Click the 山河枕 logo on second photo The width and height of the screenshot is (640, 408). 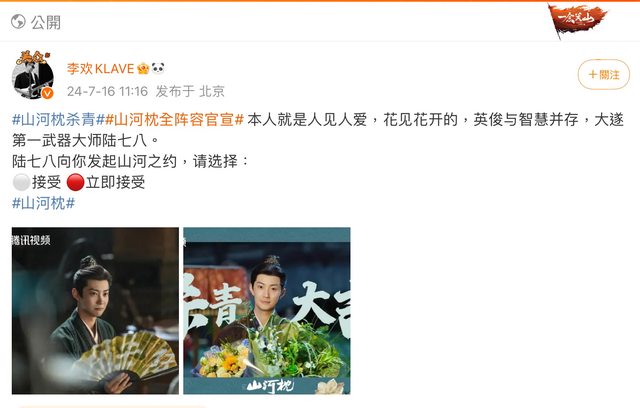pos(270,385)
